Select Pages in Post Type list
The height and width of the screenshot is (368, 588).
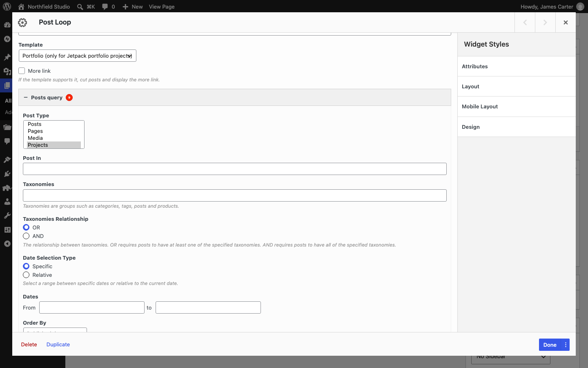pos(54,131)
